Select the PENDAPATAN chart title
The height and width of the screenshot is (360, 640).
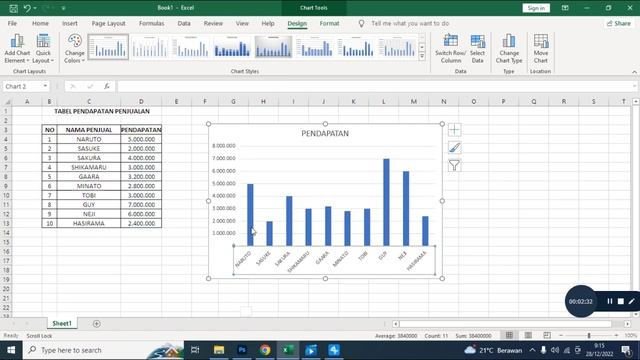point(325,133)
